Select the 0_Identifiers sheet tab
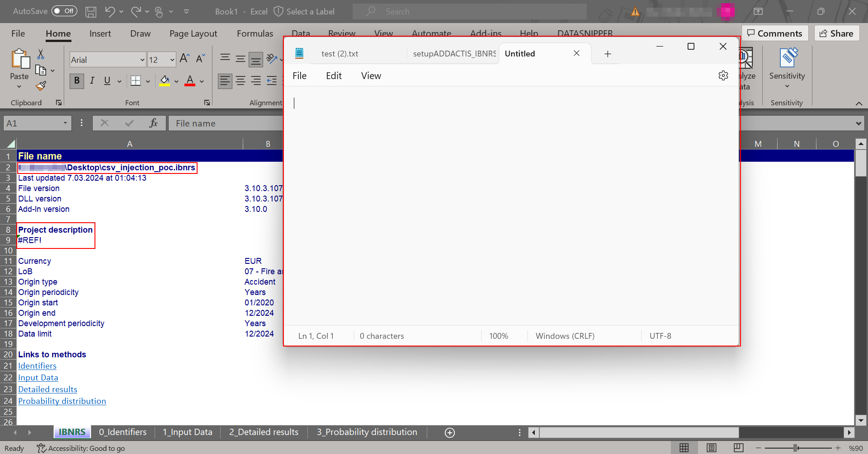The width and height of the screenshot is (868, 454). pyautogui.click(x=123, y=432)
